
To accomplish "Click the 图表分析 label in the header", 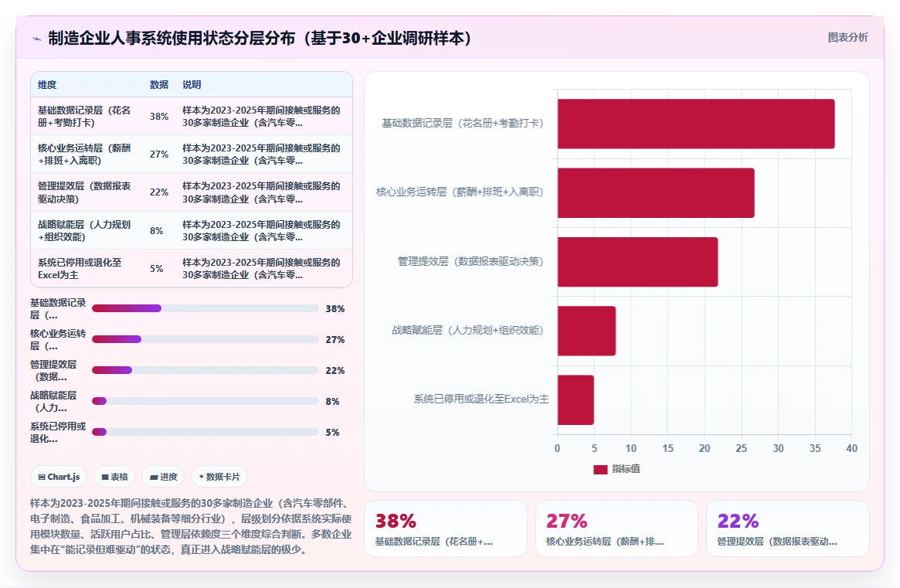I will [x=847, y=37].
